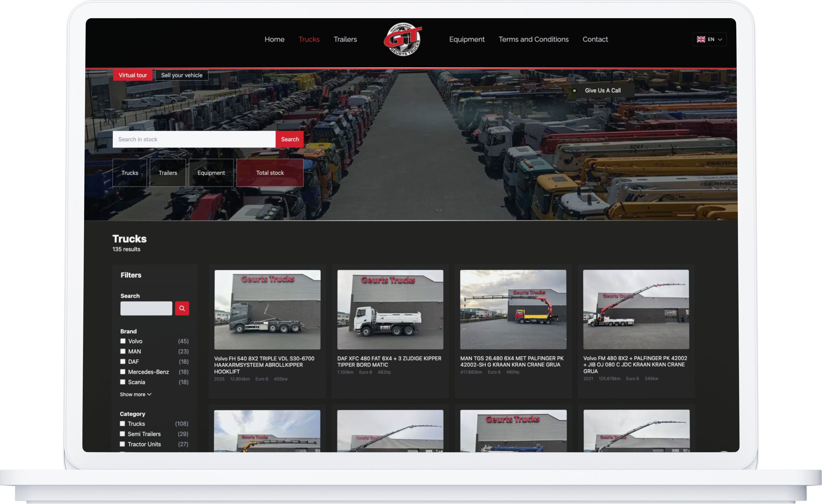Open Equipment in the top navigation
The width and height of the screenshot is (822, 504).
pos(467,39)
